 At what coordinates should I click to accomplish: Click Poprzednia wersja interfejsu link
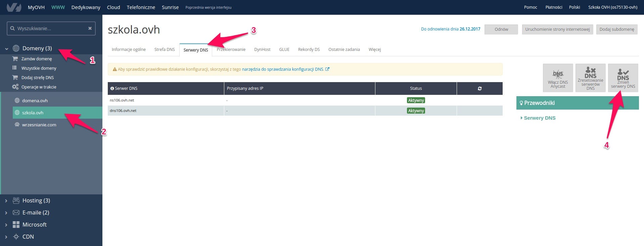209,7
